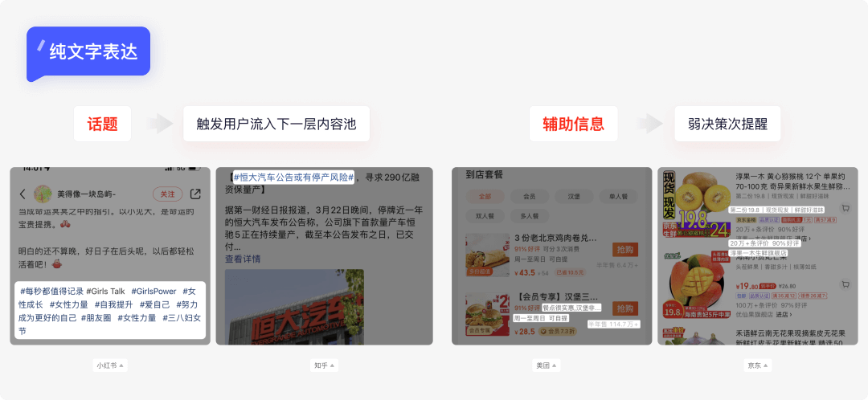Click 进店 link for 优仙果旗舰店

(x=784, y=314)
